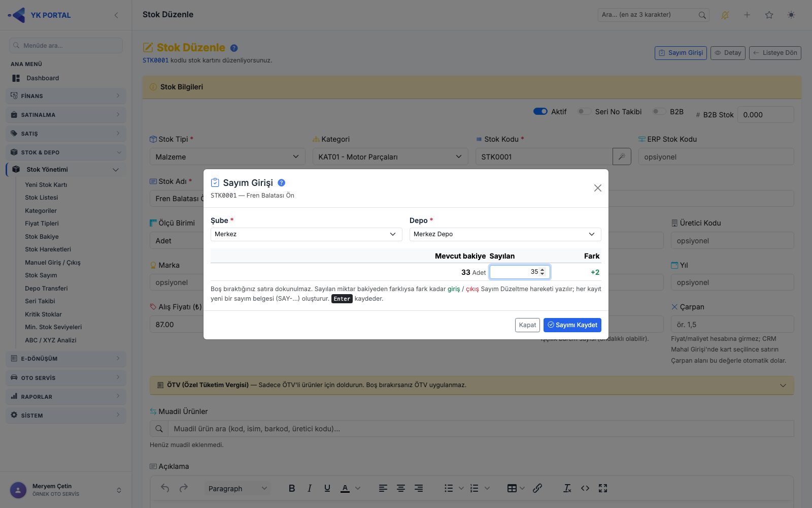Open the Stok Tipi dropdown showing Malzeme
This screenshot has height=508, width=812.
coord(227,156)
